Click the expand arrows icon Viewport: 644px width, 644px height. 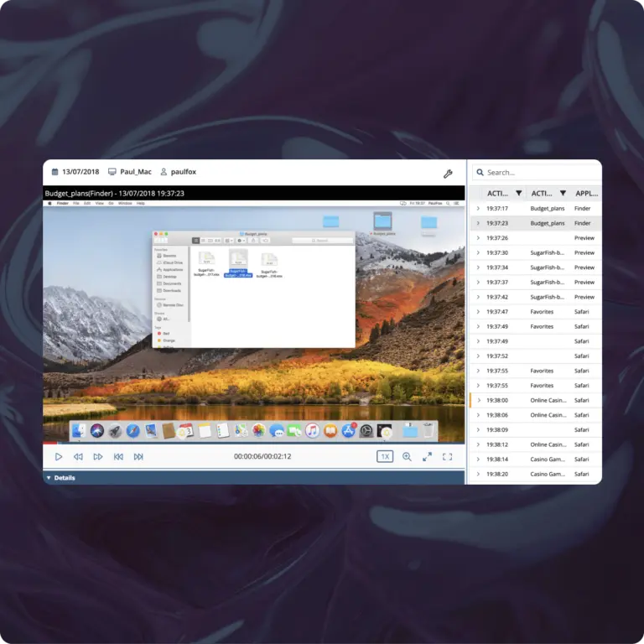(x=427, y=457)
